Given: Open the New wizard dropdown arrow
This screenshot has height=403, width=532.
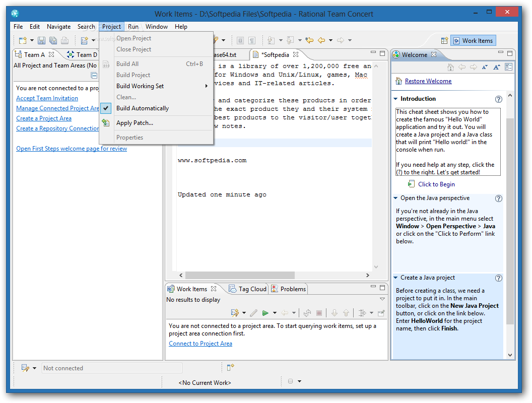Looking at the screenshot, I should [x=32, y=40].
